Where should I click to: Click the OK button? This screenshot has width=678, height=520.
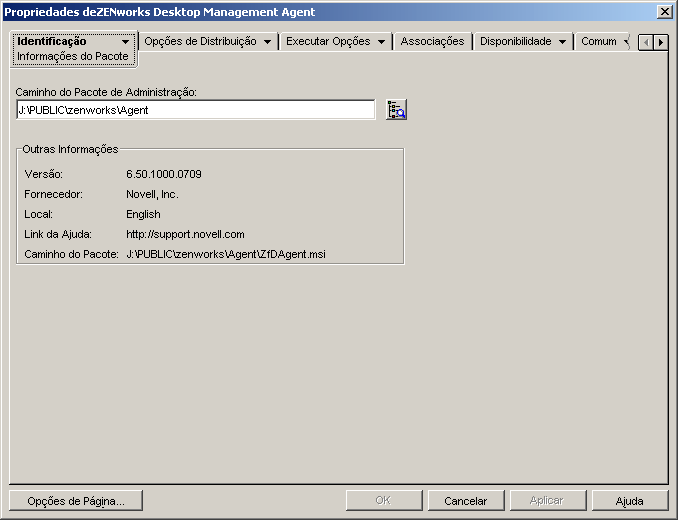point(384,501)
